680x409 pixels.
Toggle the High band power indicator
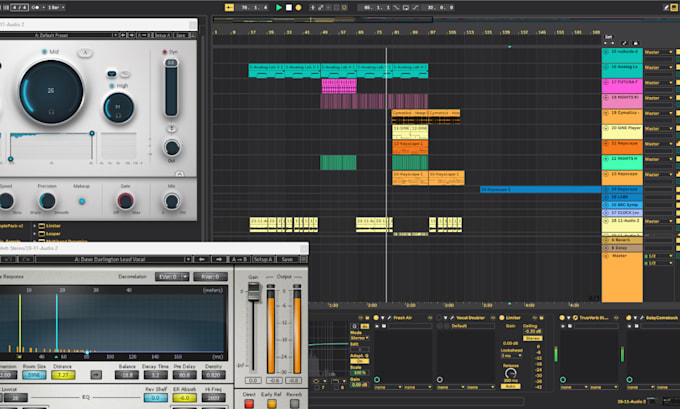point(111,86)
